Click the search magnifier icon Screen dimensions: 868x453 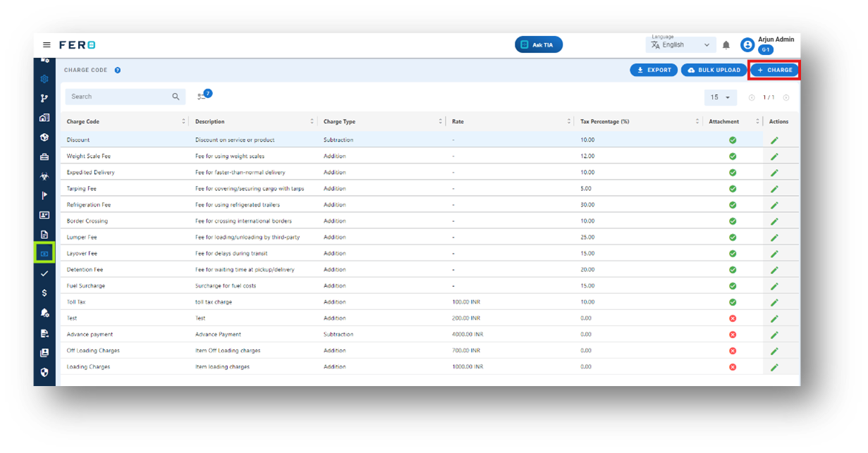coord(176,97)
